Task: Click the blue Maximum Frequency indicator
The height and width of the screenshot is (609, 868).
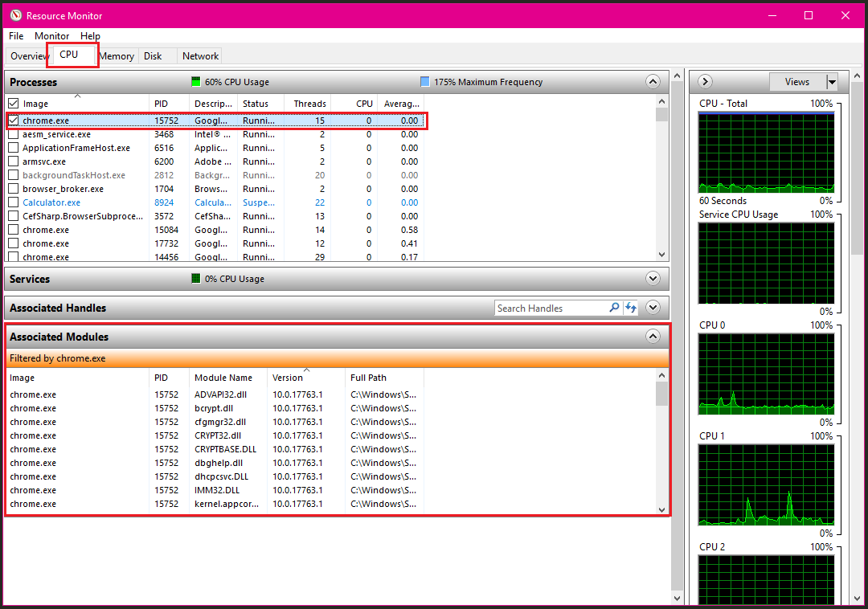Action: click(424, 81)
